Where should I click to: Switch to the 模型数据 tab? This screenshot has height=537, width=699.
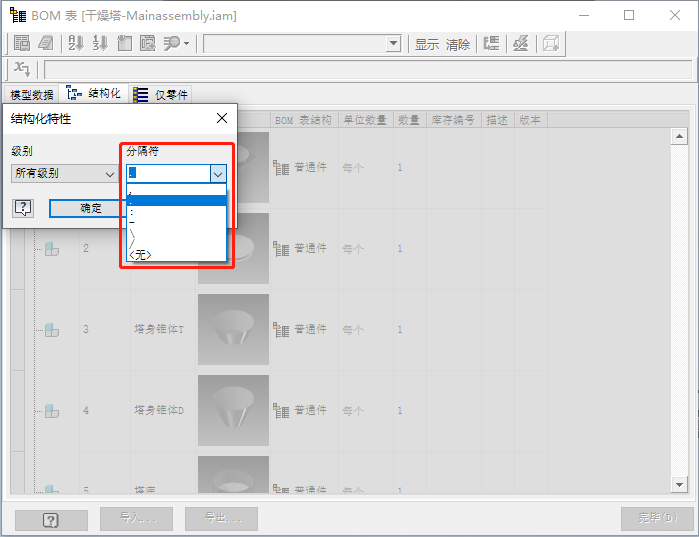[32, 94]
